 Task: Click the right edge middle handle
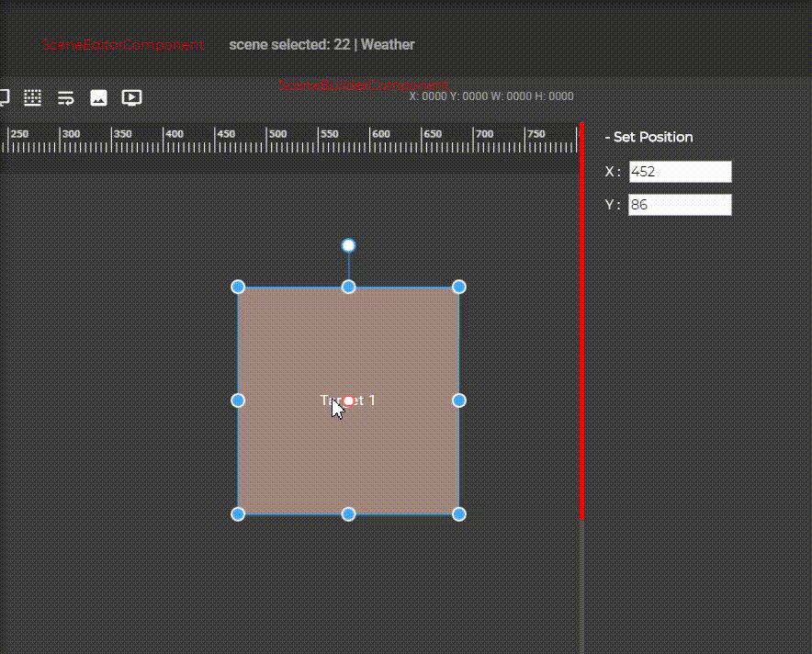pyautogui.click(x=459, y=400)
